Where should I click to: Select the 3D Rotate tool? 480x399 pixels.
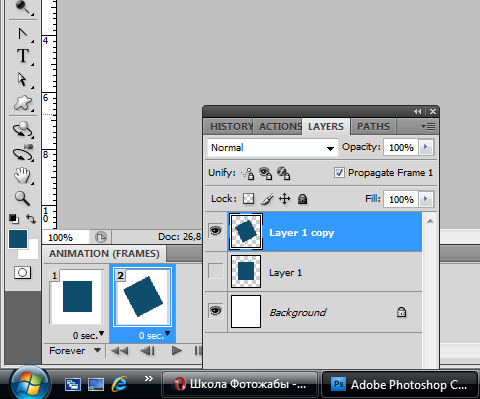23,129
